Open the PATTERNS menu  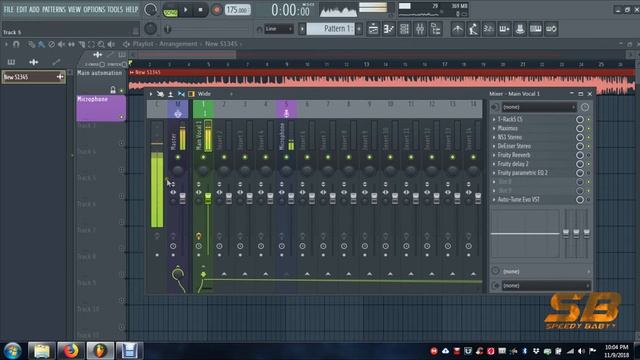[53, 9]
